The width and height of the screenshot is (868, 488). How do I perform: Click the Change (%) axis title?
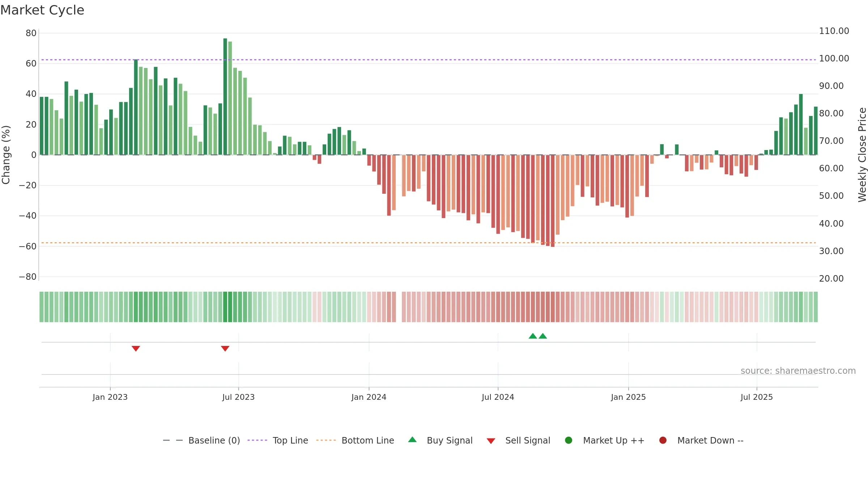(x=6, y=155)
